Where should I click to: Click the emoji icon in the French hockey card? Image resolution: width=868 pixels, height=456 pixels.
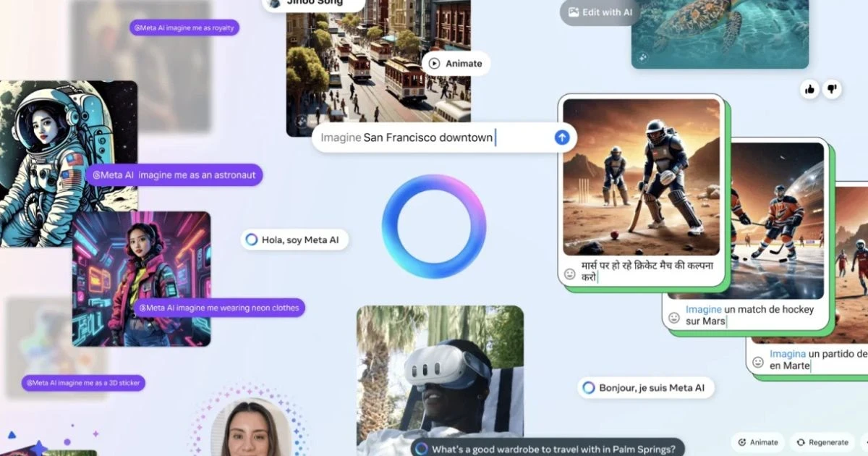point(674,318)
